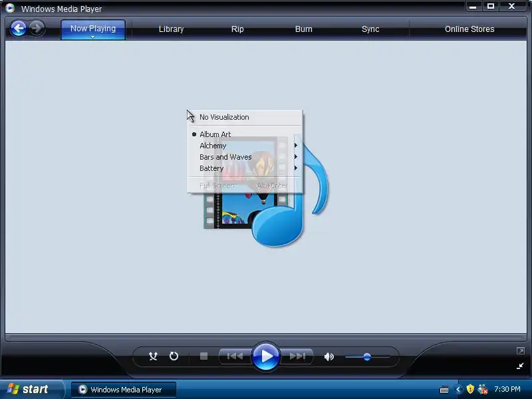Toggle shuffle mode
Screen dimensions: 532x399
(154, 356)
